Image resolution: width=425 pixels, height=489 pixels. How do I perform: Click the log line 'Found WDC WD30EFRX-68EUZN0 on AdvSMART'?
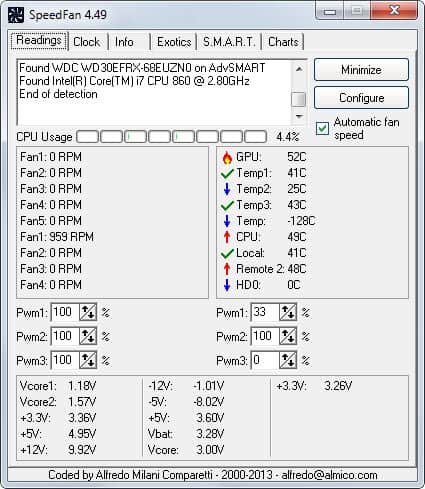click(x=142, y=68)
